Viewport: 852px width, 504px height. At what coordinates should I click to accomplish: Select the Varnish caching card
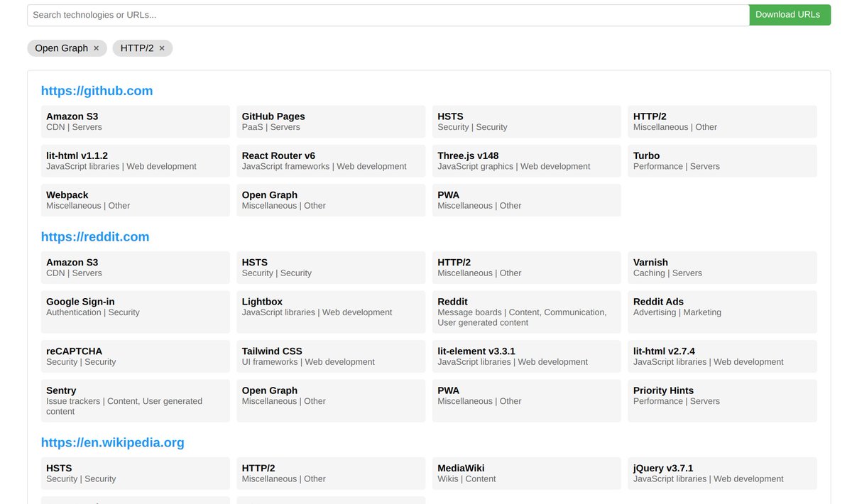pyautogui.click(x=722, y=267)
